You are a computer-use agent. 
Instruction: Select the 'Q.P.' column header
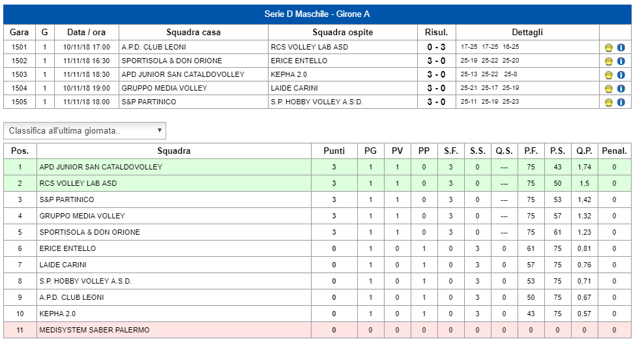584,151
